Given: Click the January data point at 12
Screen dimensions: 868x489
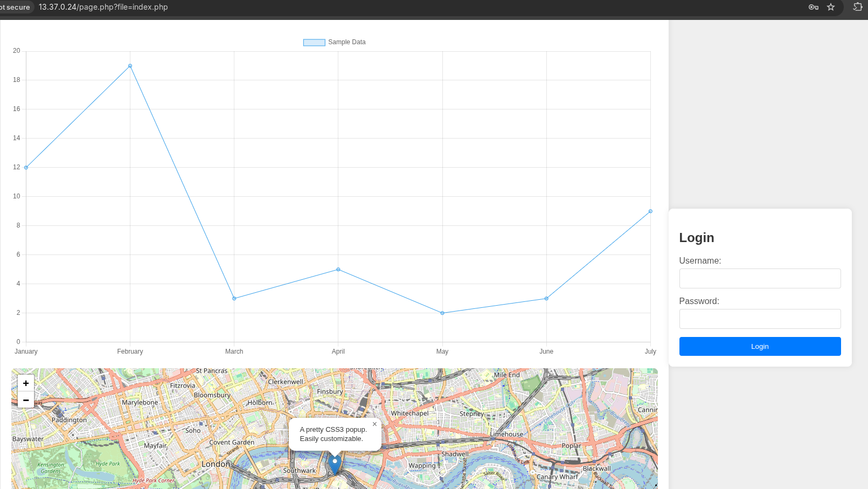Looking at the screenshot, I should pos(26,168).
